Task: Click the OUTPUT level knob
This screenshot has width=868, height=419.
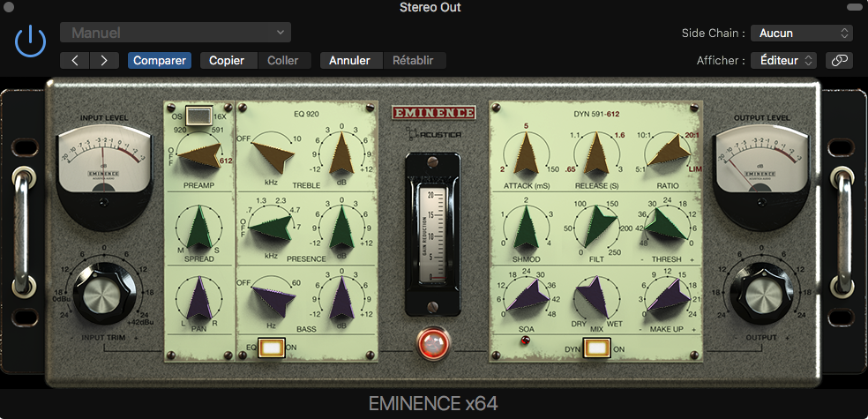Action: click(x=762, y=294)
